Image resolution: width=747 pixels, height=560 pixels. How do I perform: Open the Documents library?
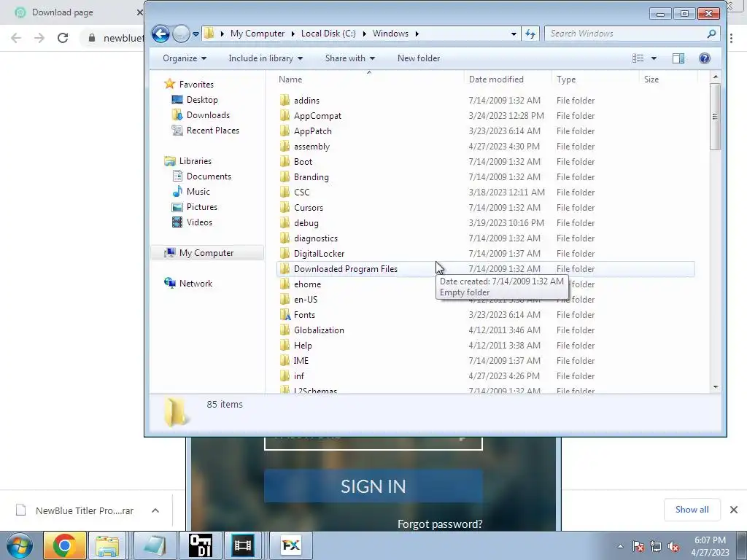click(x=209, y=176)
